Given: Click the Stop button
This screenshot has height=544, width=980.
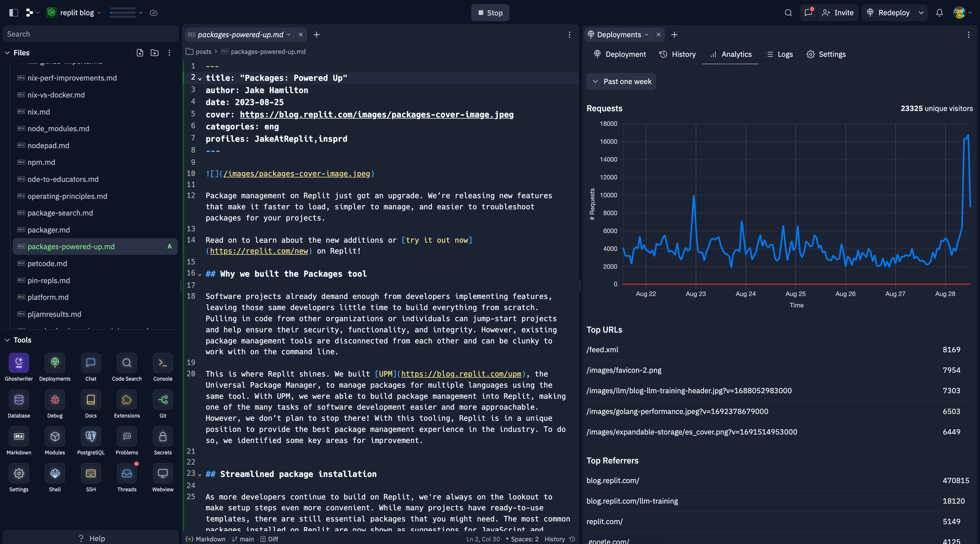Looking at the screenshot, I should coord(490,13).
